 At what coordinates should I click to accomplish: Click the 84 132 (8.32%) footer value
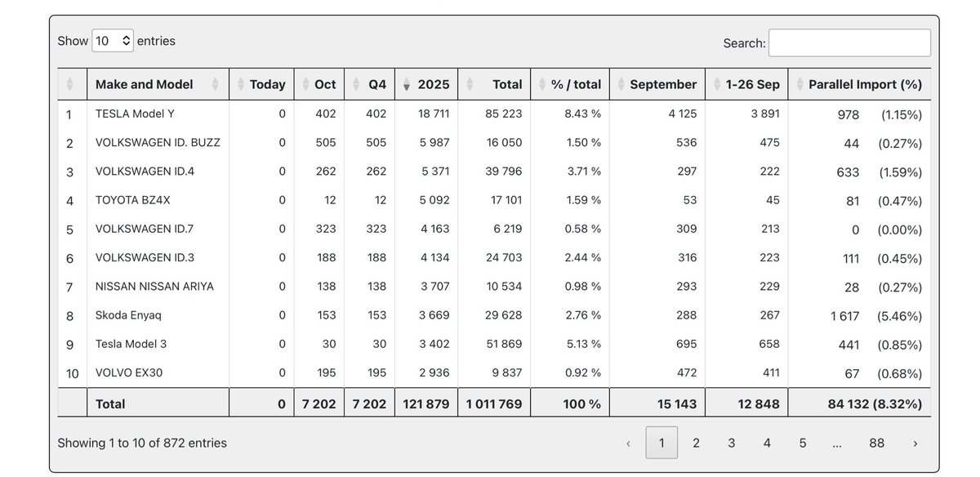(873, 403)
